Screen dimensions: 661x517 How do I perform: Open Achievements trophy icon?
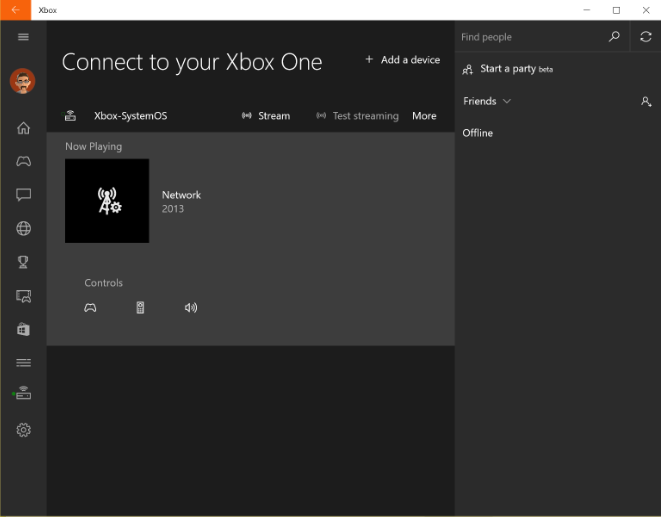(x=23, y=262)
